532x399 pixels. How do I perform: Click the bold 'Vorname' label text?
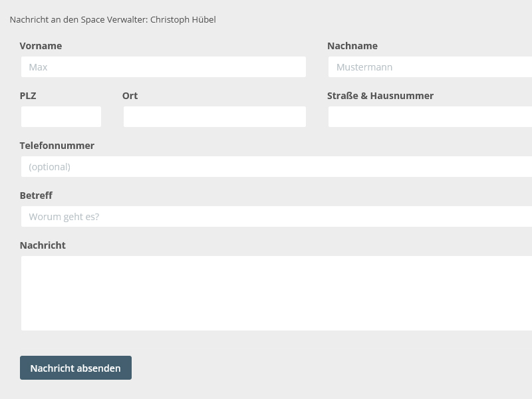[x=41, y=46]
